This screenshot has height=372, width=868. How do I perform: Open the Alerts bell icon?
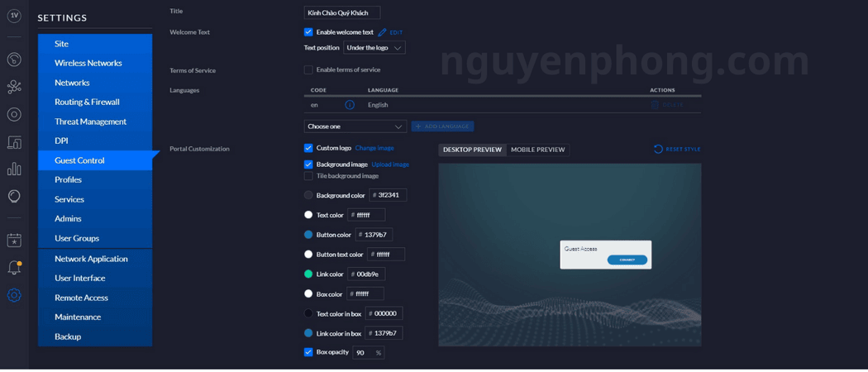tap(14, 268)
